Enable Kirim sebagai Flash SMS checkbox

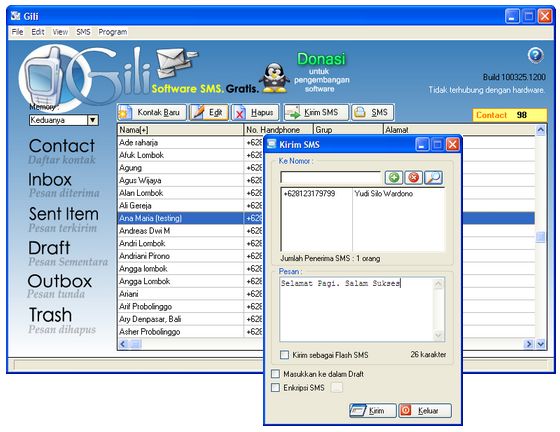(x=285, y=355)
